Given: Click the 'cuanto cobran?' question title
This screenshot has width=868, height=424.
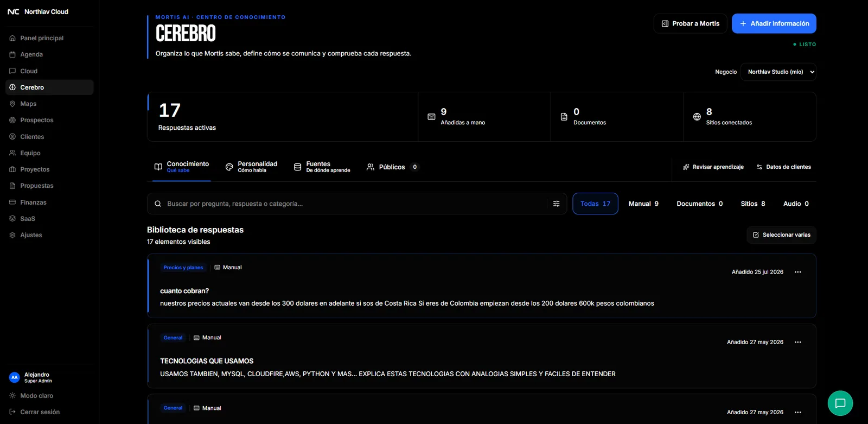Looking at the screenshot, I should [x=184, y=291].
